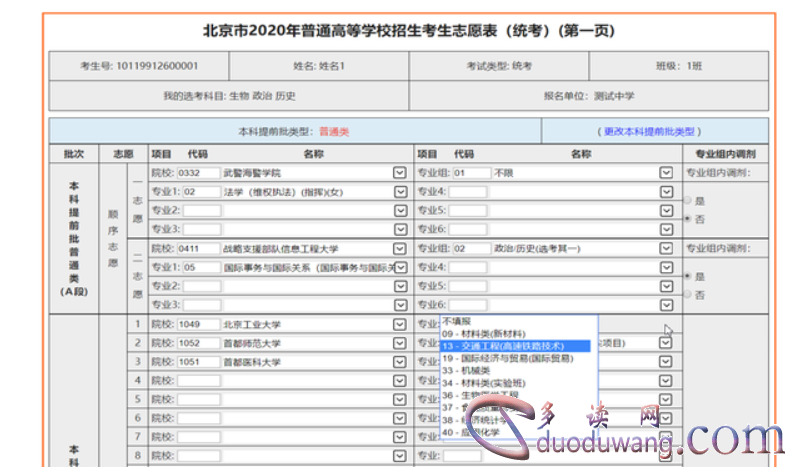Open the 首都医科大学 school dropdown
The width and height of the screenshot is (790, 467).
(x=401, y=362)
